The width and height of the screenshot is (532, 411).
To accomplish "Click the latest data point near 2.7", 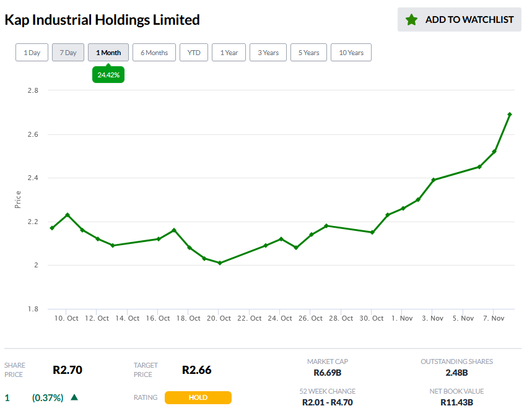I will 509,115.
